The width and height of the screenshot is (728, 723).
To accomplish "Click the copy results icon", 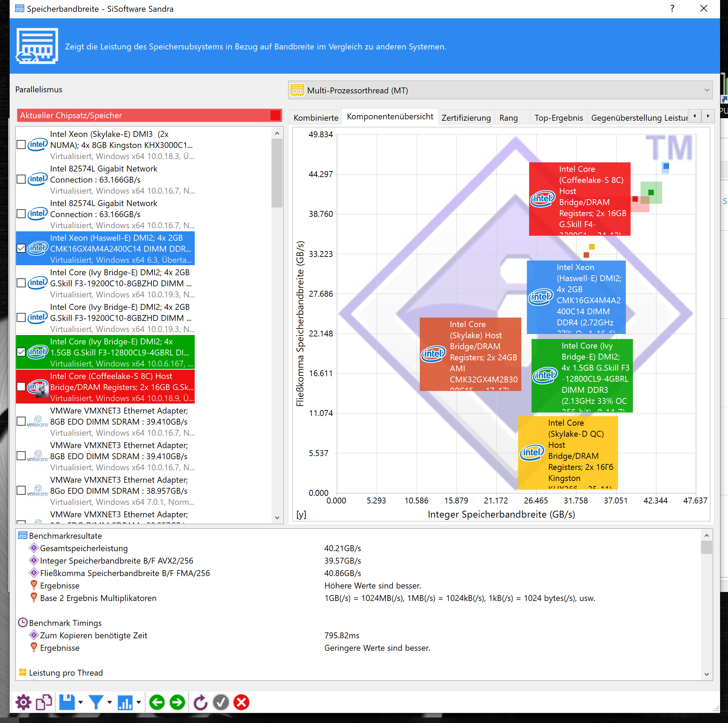I will pyautogui.click(x=44, y=702).
